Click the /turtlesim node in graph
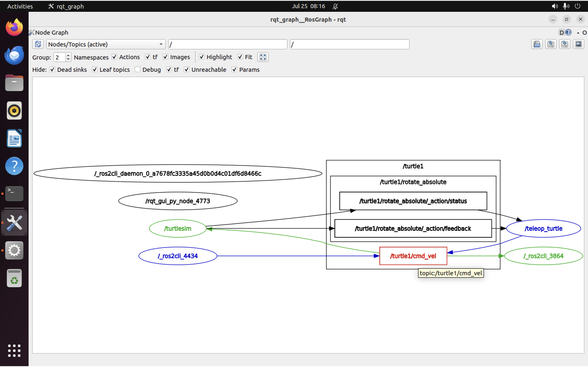The image size is (588, 367). tap(178, 228)
